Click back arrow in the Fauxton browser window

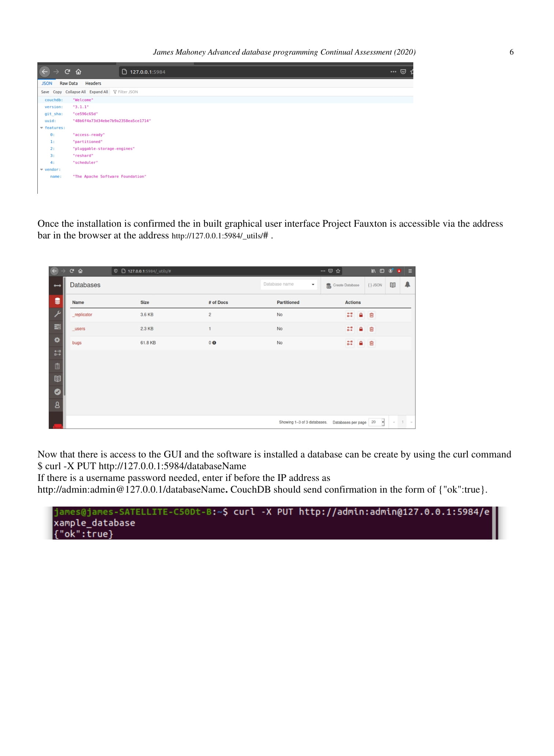point(55,271)
